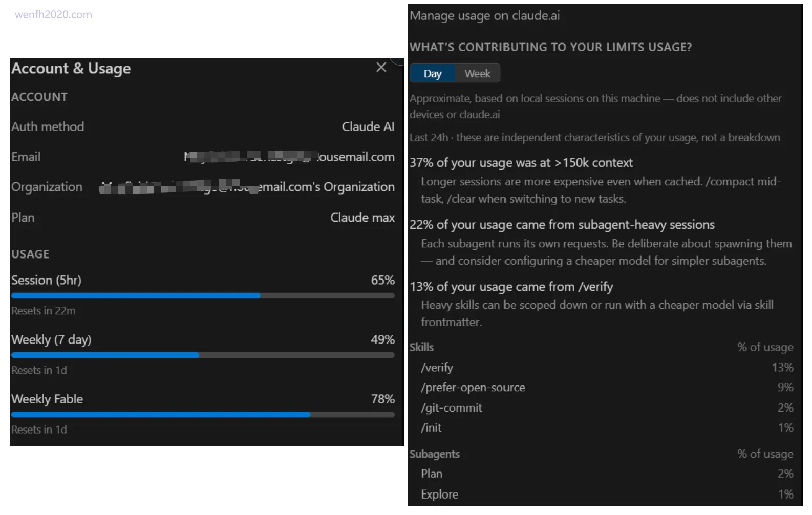Close the Account & Usage panel

point(381,68)
